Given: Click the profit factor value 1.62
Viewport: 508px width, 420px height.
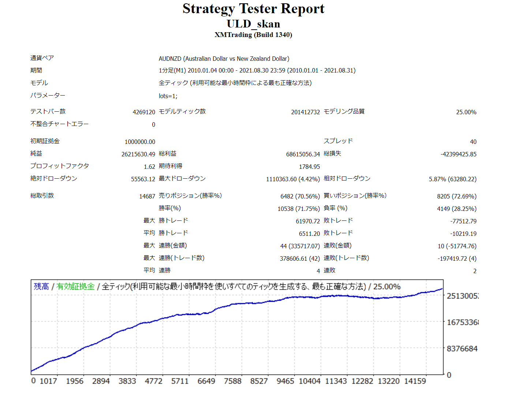Looking at the screenshot, I should pos(149,167).
